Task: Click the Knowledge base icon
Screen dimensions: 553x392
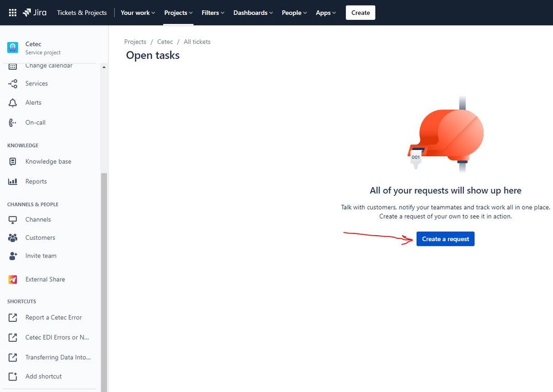Action: click(13, 162)
